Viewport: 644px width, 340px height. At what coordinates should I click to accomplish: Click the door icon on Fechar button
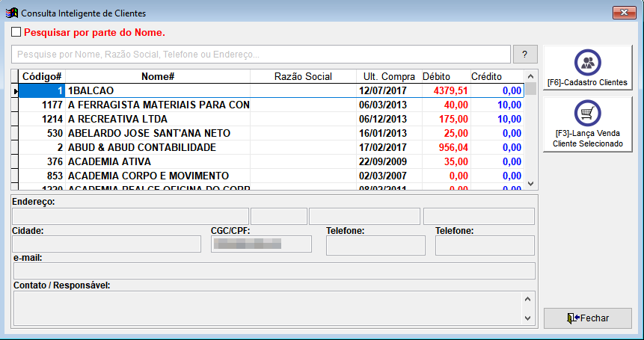(x=574, y=318)
